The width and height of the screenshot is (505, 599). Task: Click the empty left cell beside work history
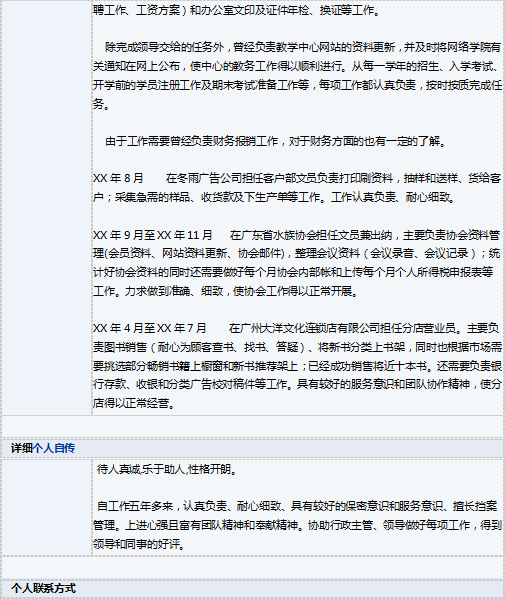(x=47, y=207)
